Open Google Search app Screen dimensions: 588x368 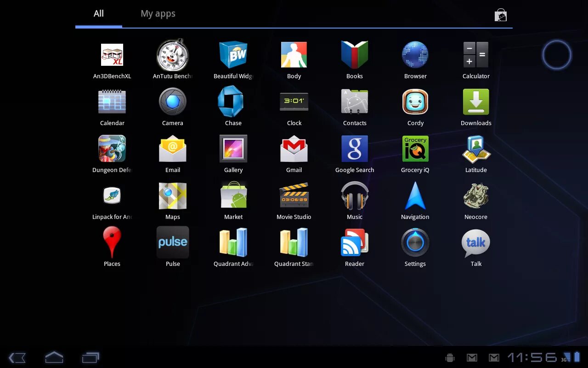pos(355,149)
